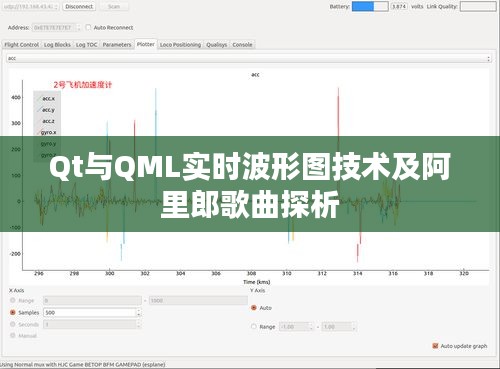Click the Disconnect button
This screenshot has width=500, height=369.
point(79,7)
